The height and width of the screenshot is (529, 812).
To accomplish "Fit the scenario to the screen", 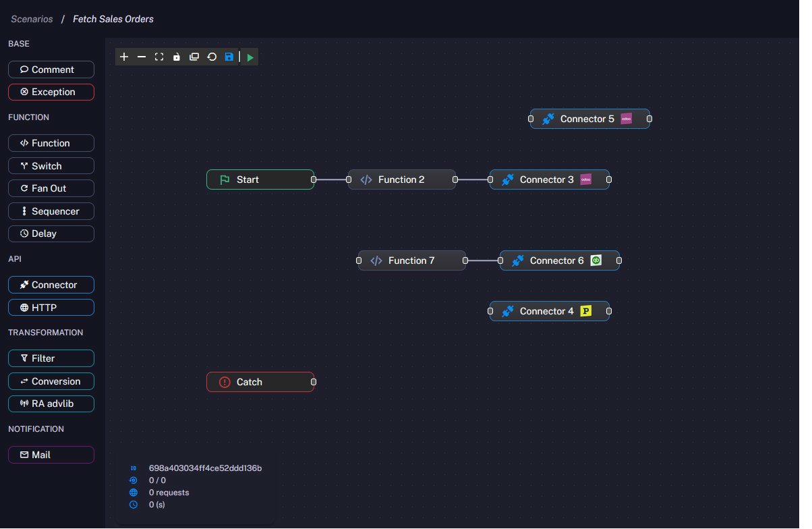I will click(x=158, y=57).
